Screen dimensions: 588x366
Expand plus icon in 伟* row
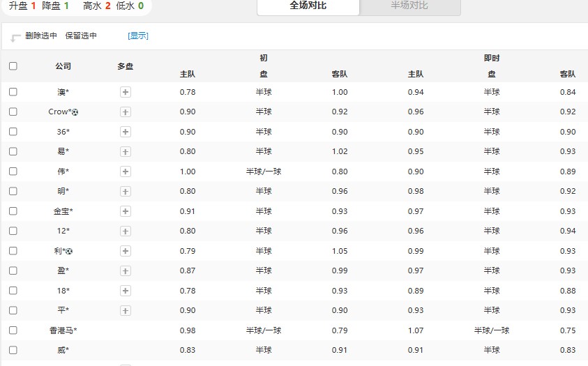pos(126,171)
